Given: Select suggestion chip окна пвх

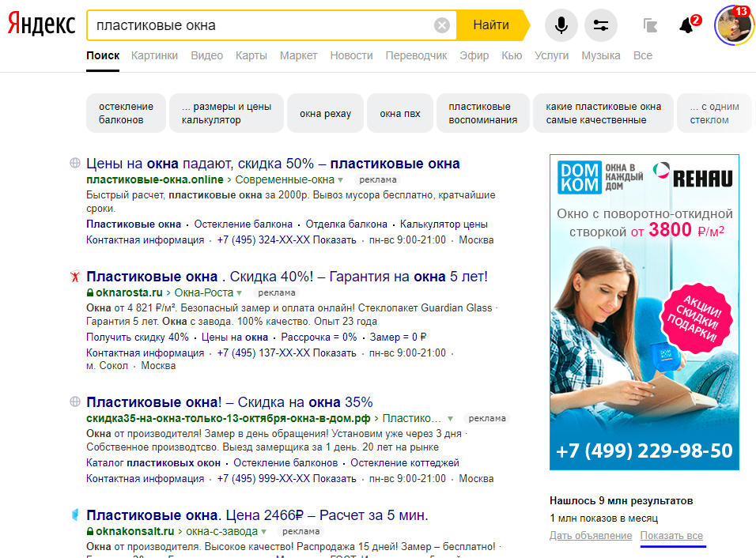Looking at the screenshot, I should tap(399, 113).
